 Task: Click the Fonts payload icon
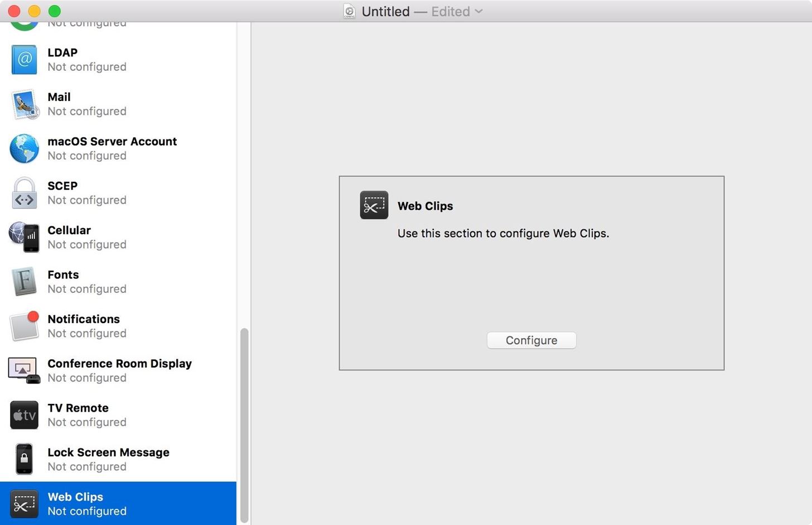click(x=24, y=281)
